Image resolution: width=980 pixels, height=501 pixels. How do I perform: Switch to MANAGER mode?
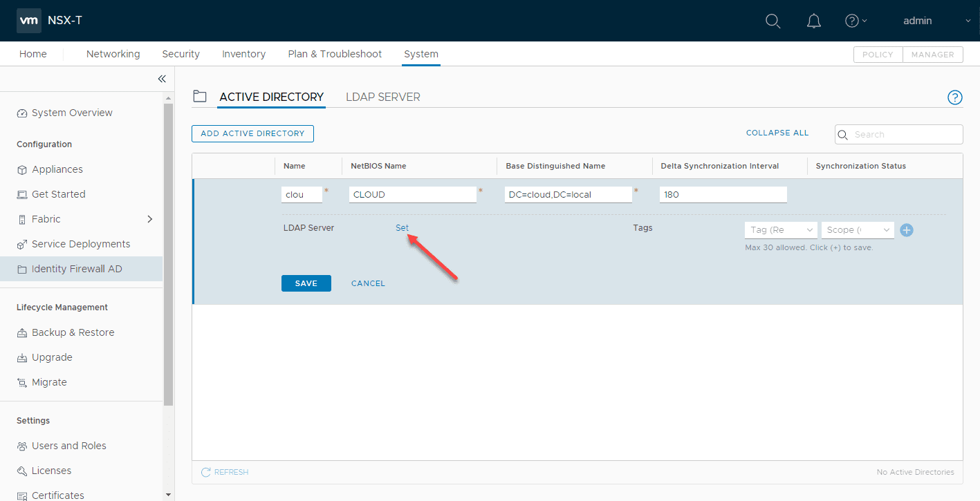point(932,54)
